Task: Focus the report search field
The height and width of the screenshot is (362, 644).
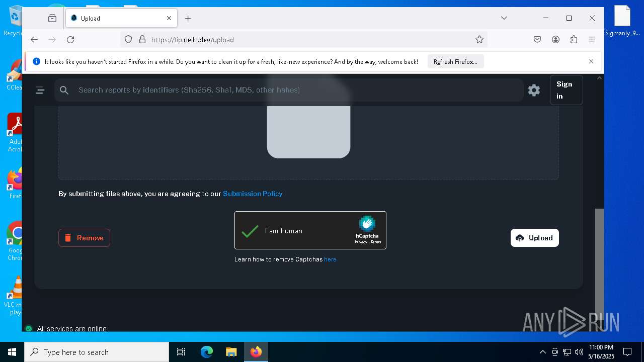Action: coord(289,90)
